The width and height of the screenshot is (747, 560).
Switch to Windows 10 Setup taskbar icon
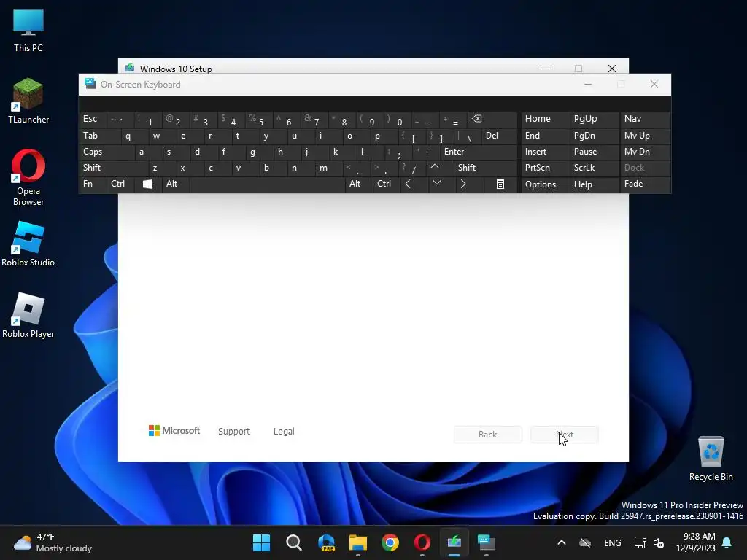point(454,542)
